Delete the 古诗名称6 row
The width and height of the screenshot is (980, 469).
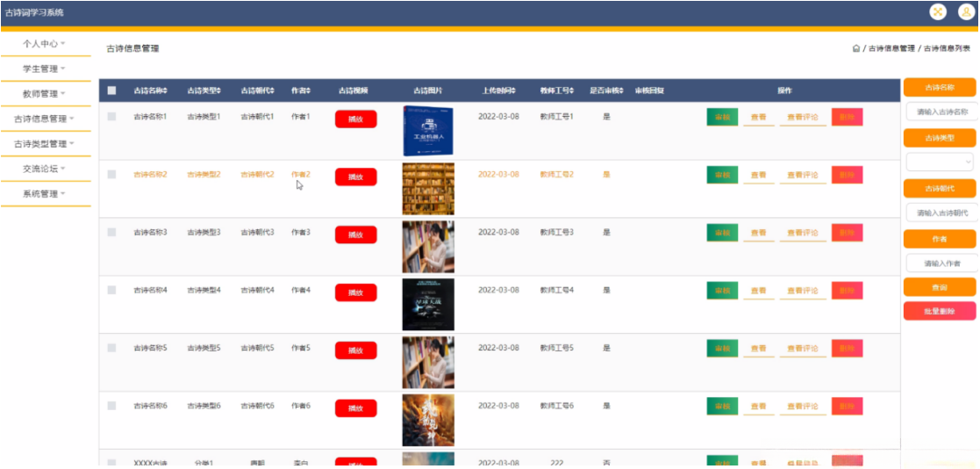847,407
